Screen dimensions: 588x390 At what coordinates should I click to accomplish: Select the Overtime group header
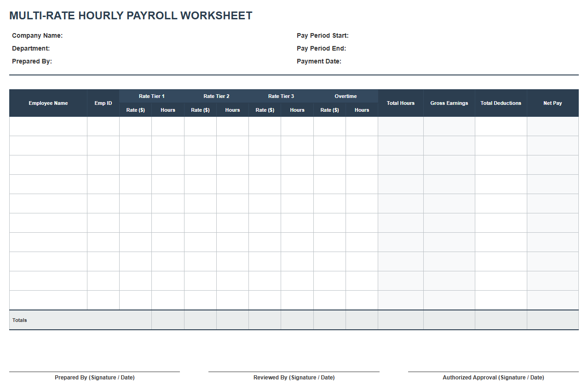[x=346, y=96]
